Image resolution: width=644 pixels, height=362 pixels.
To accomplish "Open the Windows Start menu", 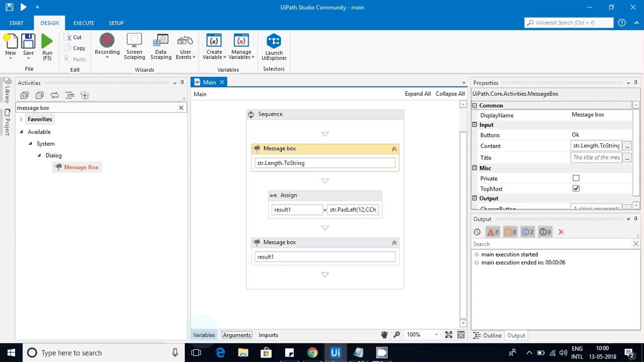I will pyautogui.click(x=11, y=353).
